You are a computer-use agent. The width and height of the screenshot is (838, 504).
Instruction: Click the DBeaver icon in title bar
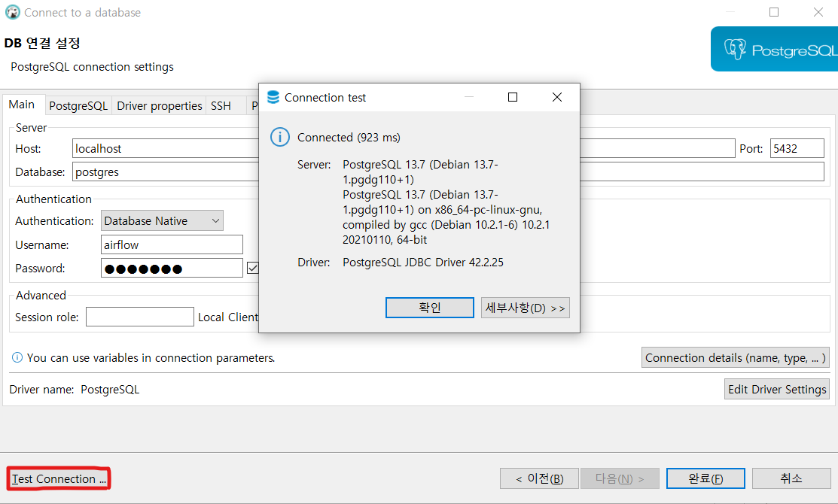(12, 12)
